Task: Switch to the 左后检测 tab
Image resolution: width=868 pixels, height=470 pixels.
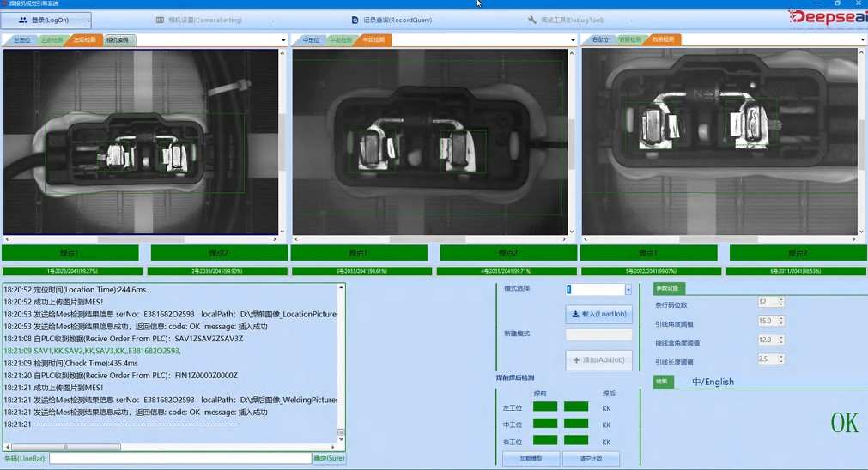Action: (x=84, y=40)
